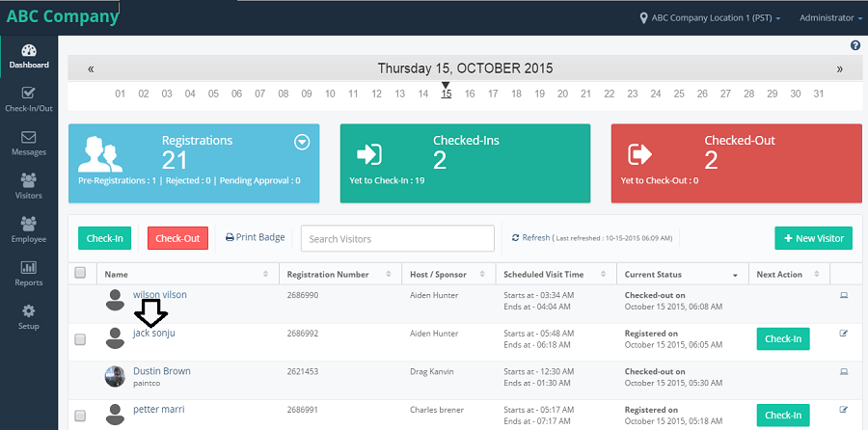Click the laptop icon in Dustin Brown row

click(844, 372)
